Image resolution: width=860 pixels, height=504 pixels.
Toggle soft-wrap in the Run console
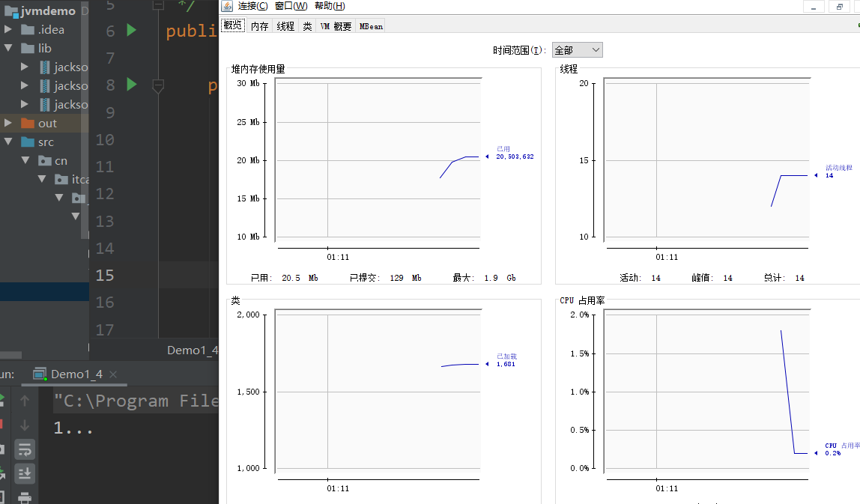(x=25, y=449)
